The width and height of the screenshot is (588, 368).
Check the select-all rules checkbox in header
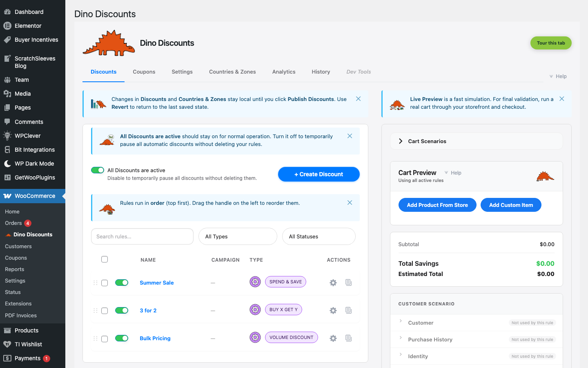[x=105, y=259]
